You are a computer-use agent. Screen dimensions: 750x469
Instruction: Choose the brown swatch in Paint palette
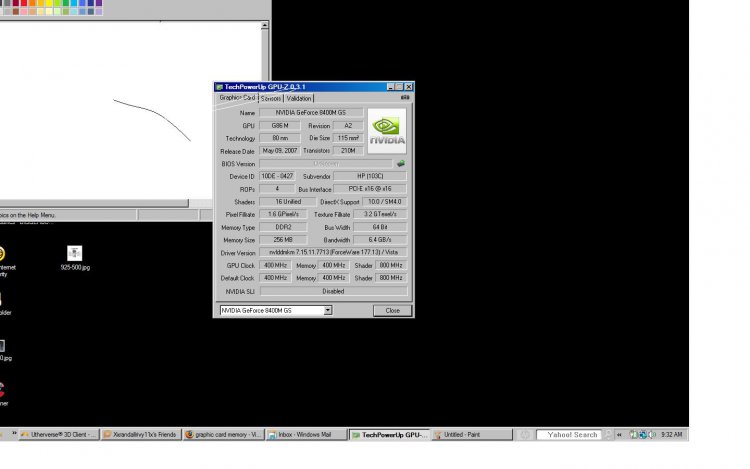(16, 11)
